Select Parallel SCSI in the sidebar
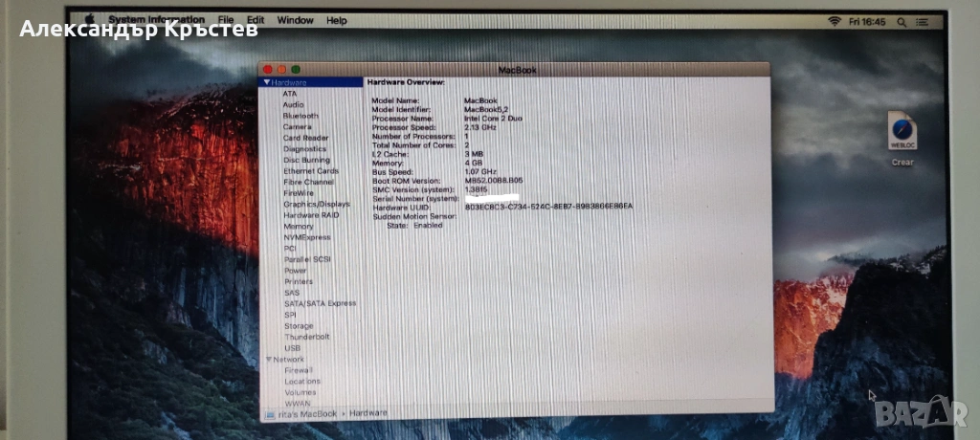This screenshot has height=440, width=980. point(307,259)
